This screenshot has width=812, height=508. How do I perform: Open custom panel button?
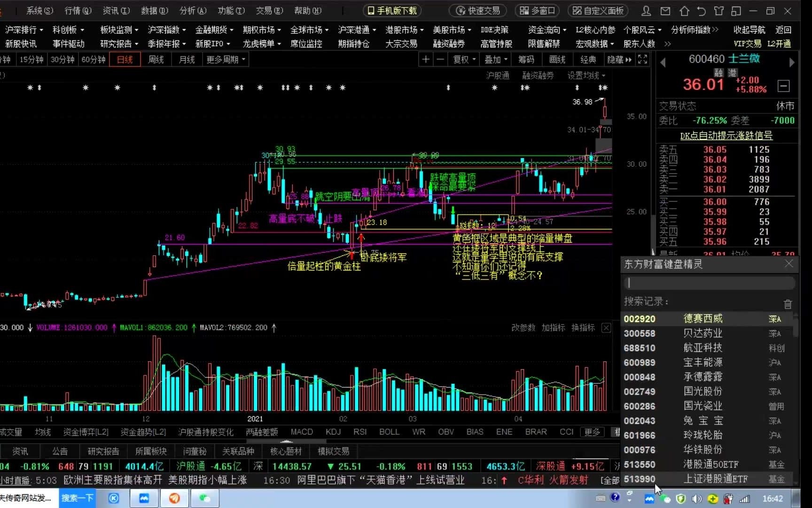(x=598, y=10)
